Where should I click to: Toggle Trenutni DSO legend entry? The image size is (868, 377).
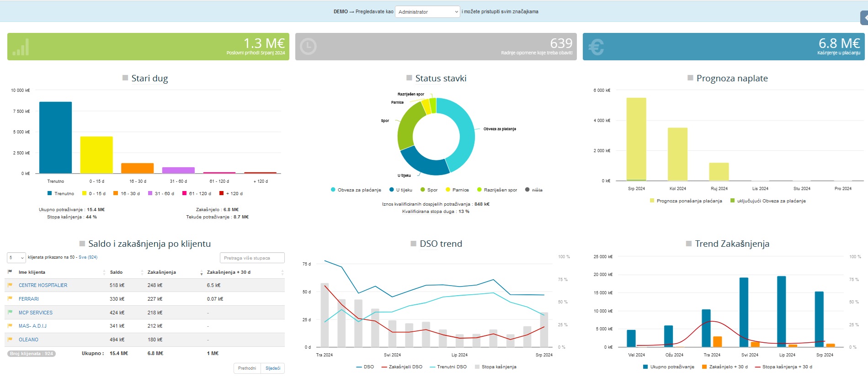point(448,367)
